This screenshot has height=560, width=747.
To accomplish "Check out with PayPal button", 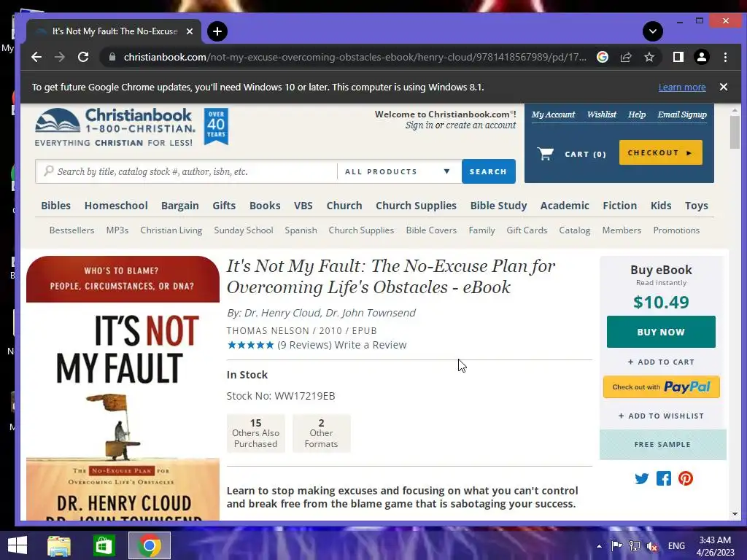I will click(661, 386).
